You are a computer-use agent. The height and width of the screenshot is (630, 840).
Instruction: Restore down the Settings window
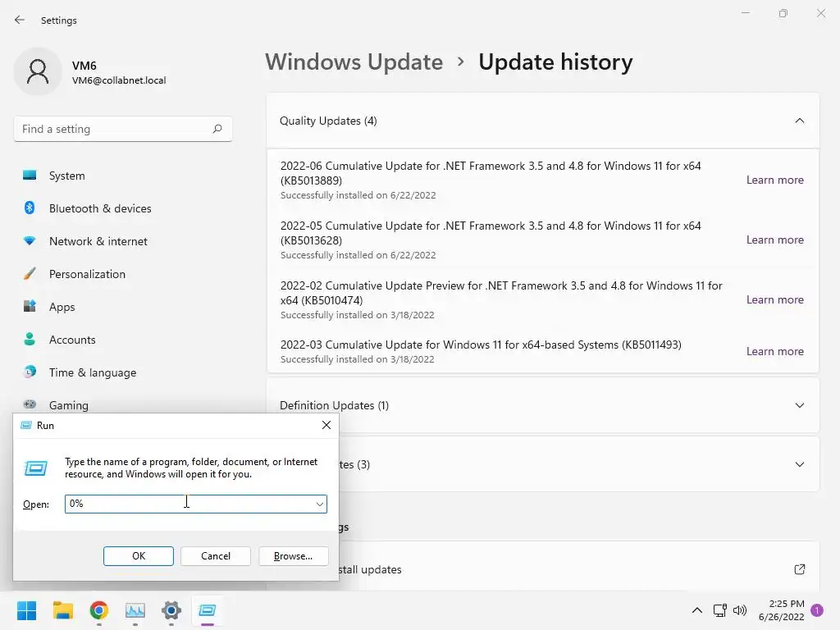click(783, 13)
